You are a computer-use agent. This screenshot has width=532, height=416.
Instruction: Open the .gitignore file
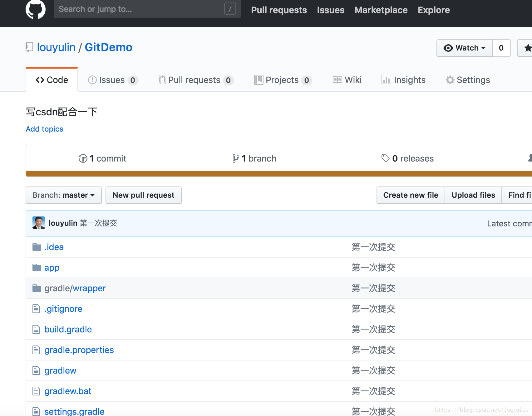pos(63,309)
